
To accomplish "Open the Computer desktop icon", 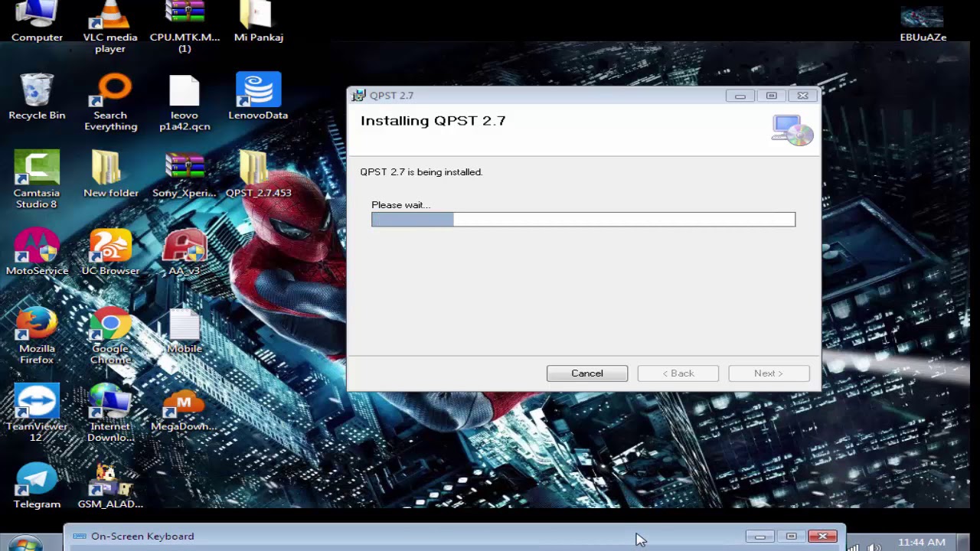I will pos(37,21).
